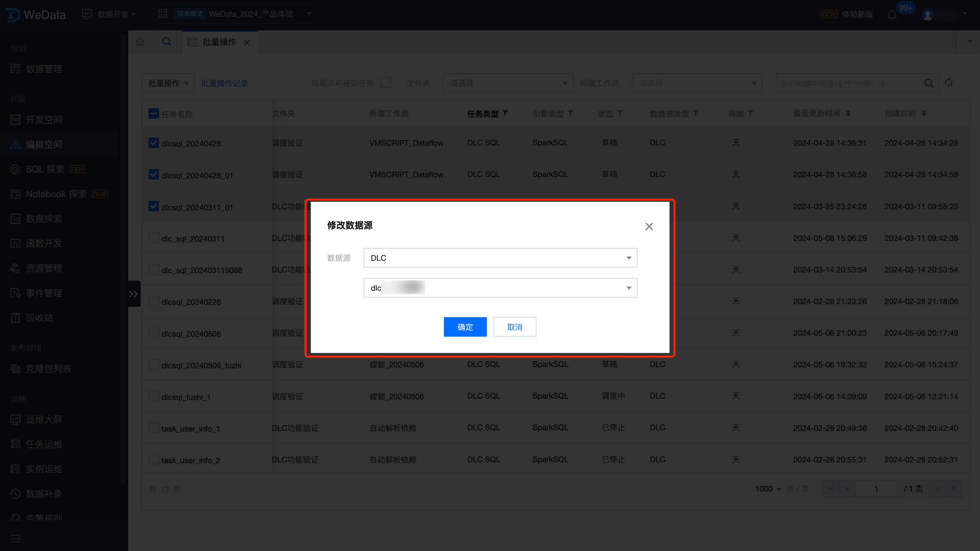
Task: Sort by 最后更新时间 column arrows
Action: 848,113
